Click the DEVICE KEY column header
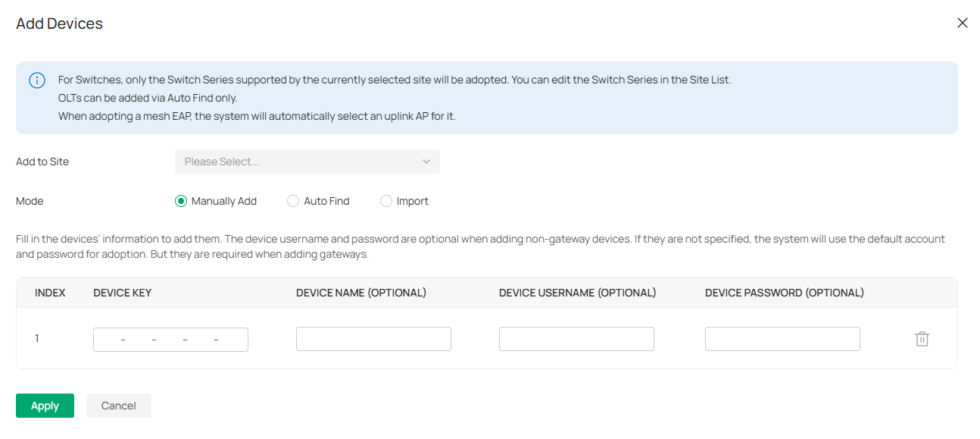 tap(122, 292)
